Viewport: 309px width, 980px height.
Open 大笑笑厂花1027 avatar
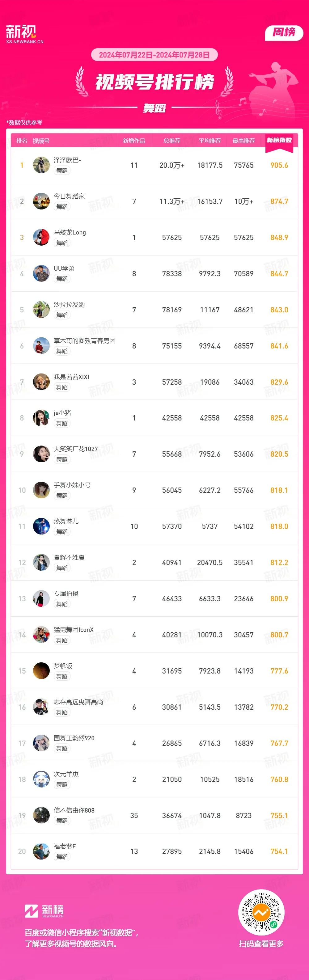(x=41, y=454)
